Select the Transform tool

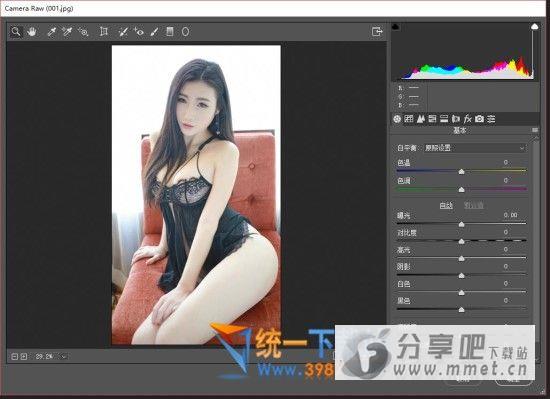104,32
